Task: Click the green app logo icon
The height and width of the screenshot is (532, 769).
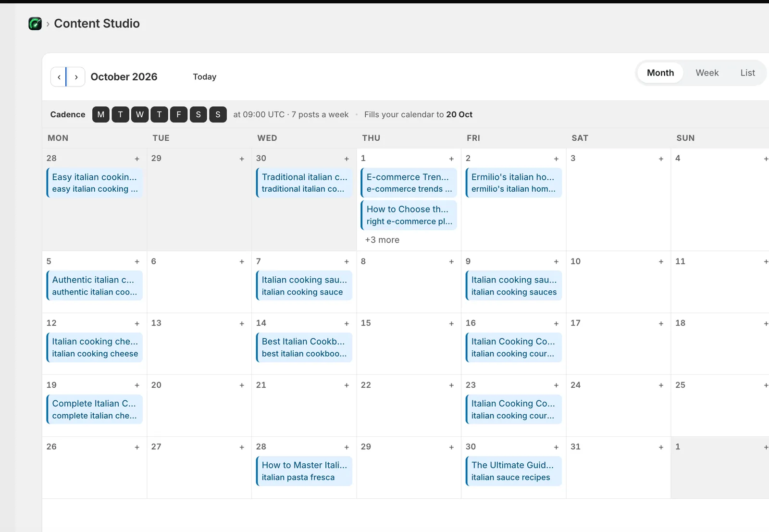Action: click(x=35, y=24)
